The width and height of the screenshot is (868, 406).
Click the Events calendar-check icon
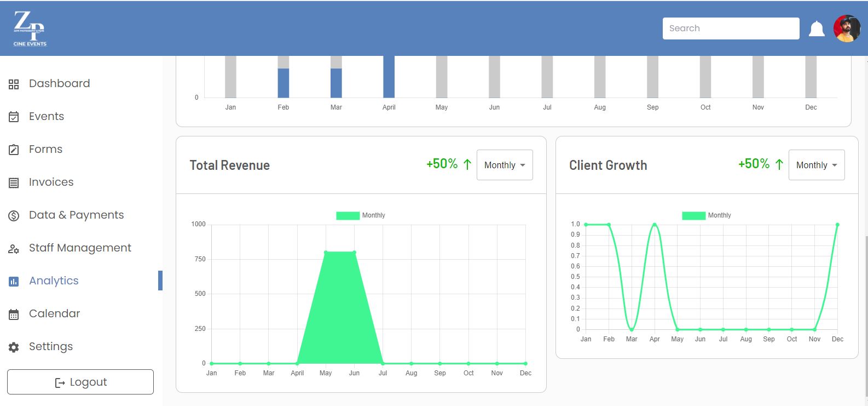[x=14, y=117]
